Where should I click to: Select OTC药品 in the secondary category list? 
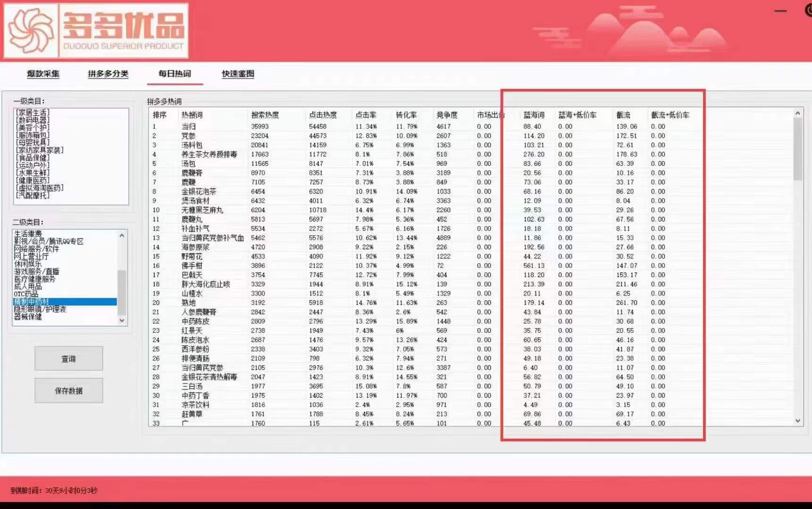26,294
